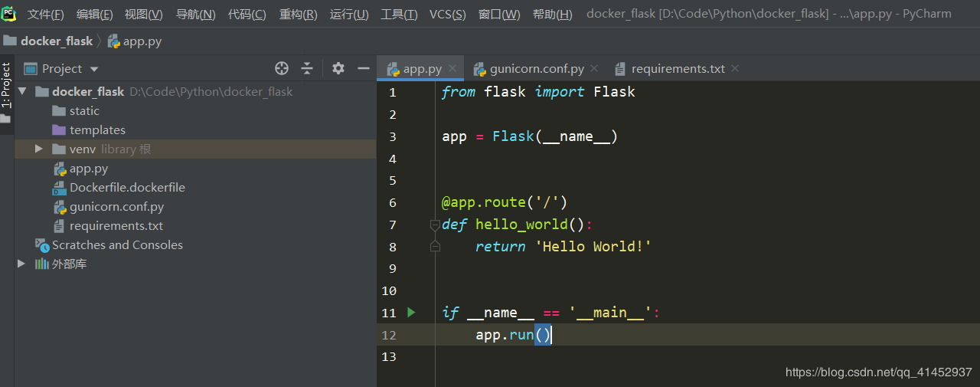Click docker_flask breadcrumb in navigation bar
This screenshot has width=980, height=387.
pos(56,41)
